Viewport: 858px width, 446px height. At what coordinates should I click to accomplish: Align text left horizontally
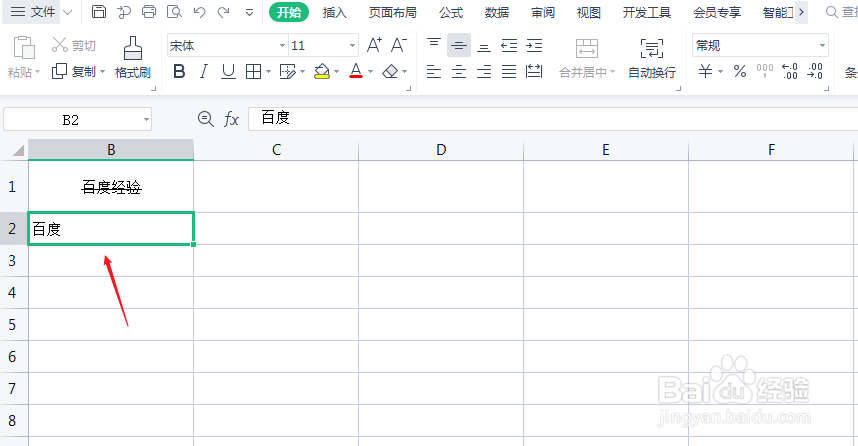[434, 71]
